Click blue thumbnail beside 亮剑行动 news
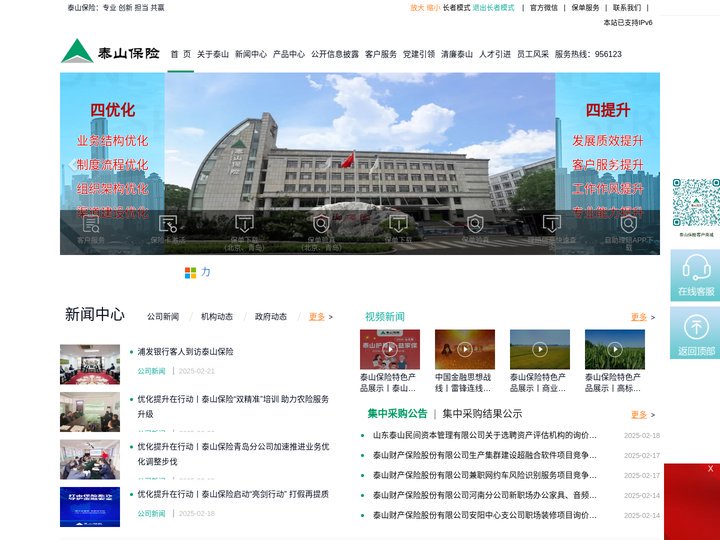The width and height of the screenshot is (720, 540). 90,507
